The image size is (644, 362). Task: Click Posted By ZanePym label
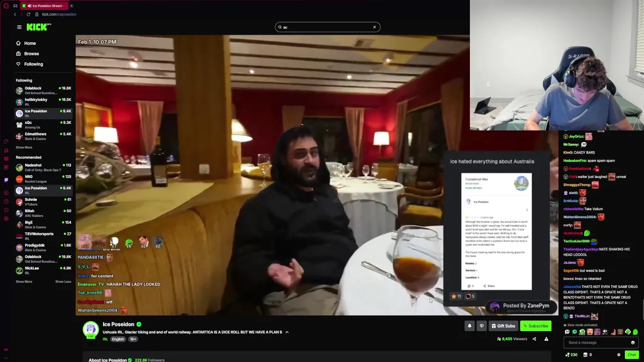tap(526, 306)
